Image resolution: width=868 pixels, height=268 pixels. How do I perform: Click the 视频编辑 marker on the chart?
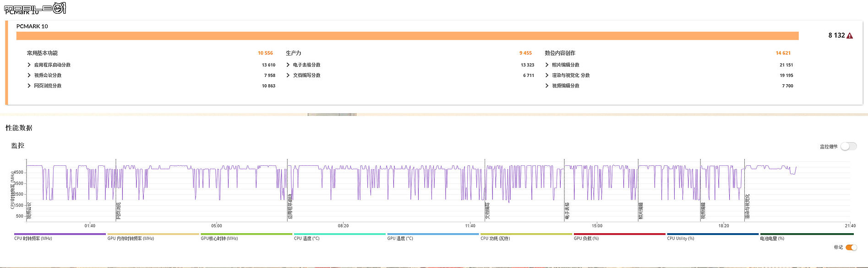click(x=703, y=211)
